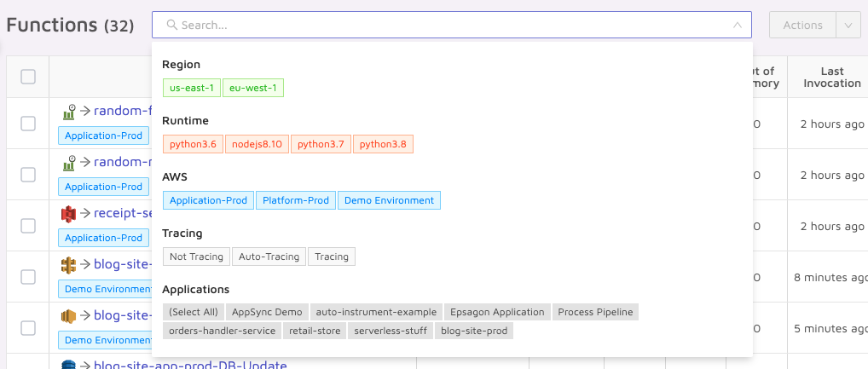
Task: Pick the serverless-stuff application
Action: coord(391,331)
